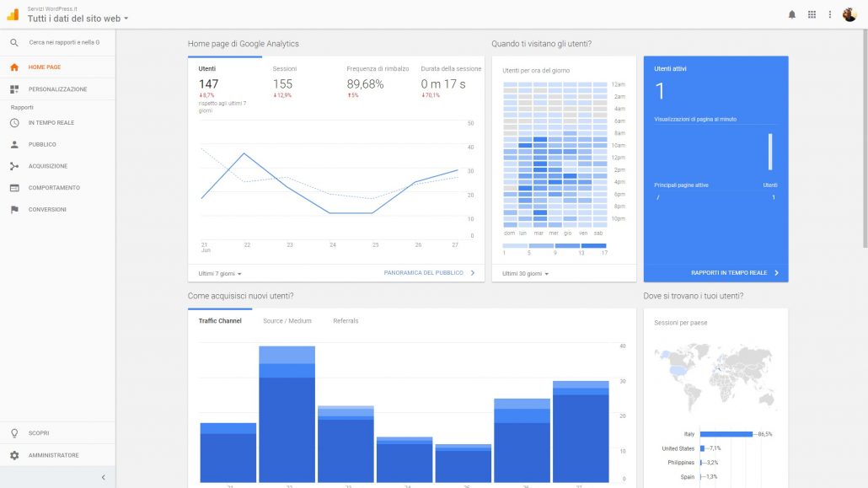Click the Conversioni flag icon
This screenshot has width=868, height=488.
point(14,209)
